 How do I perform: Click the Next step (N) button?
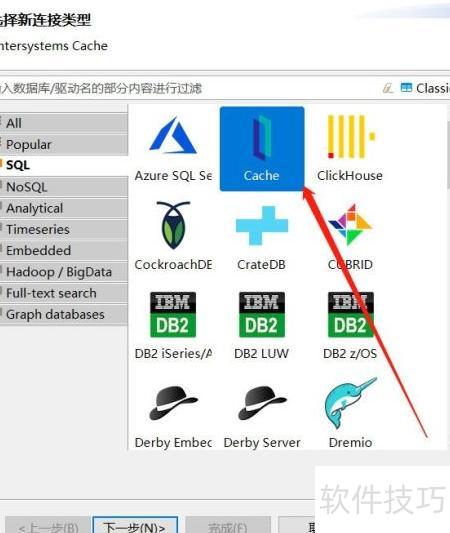tap(135, 525)
